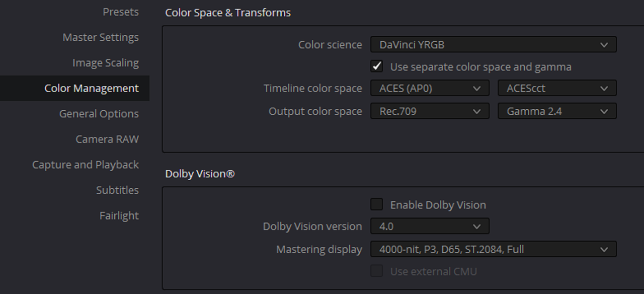Open Timeline color space ACES (AP0) dropdown
644x294 pixels.
click(x=430, y=88)
